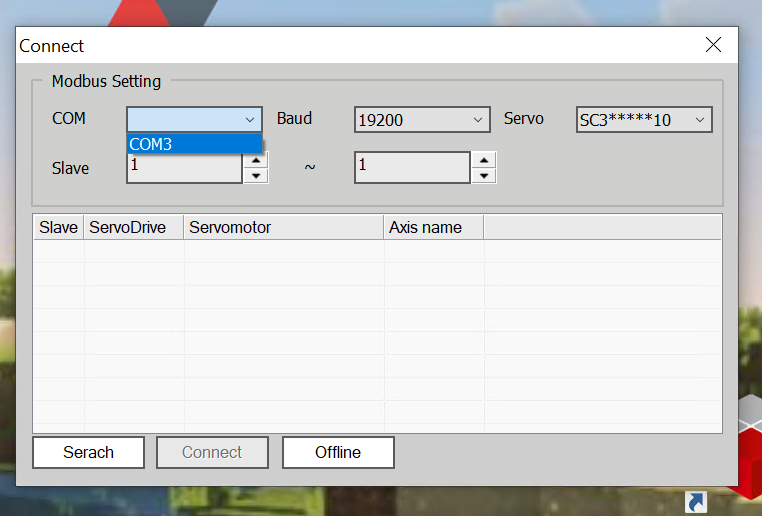Select the first empty row in the table

[377, 251]
